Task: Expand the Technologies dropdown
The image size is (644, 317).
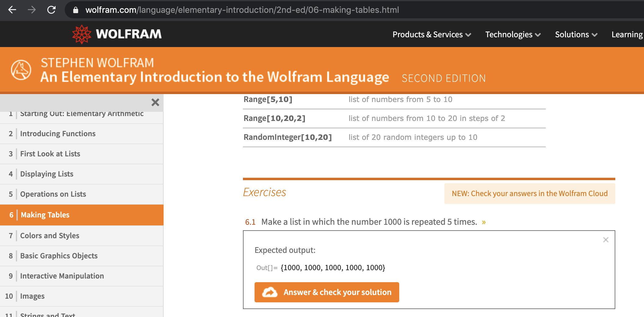Action: click(513, 35)
